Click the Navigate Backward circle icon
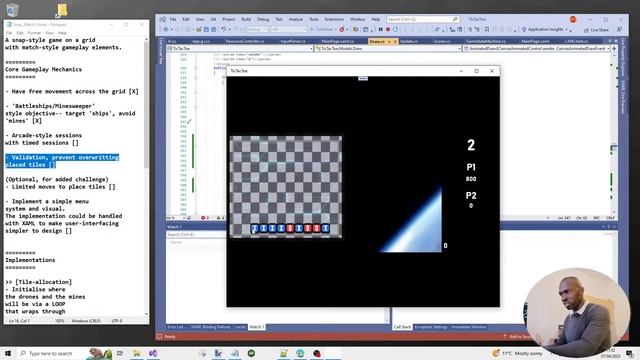Screen dimensions: 640x360 coord(166,29)
